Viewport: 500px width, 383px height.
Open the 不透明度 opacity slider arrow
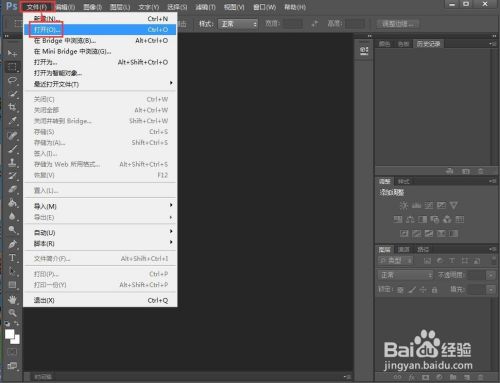(491, 275)
